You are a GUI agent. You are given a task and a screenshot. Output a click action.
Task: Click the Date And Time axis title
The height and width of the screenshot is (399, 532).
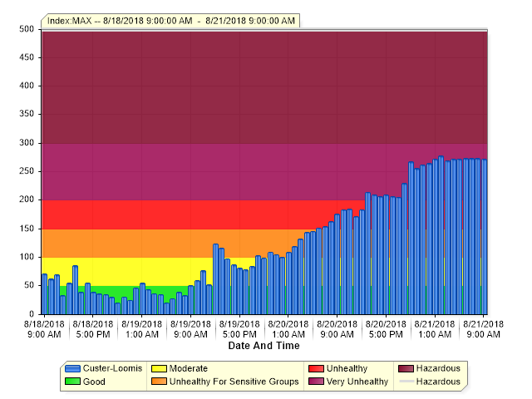tap(264, 346)
